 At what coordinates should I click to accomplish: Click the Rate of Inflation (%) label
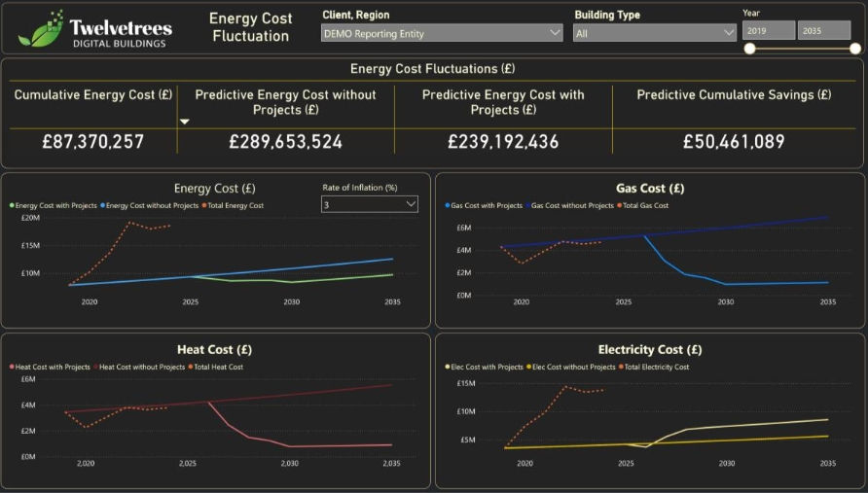click(360, 188)
